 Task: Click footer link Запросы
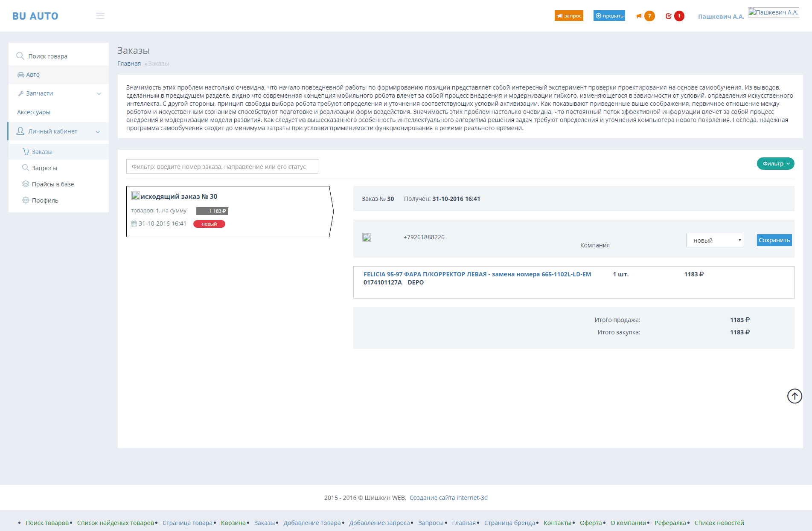(x=431, y=523)
